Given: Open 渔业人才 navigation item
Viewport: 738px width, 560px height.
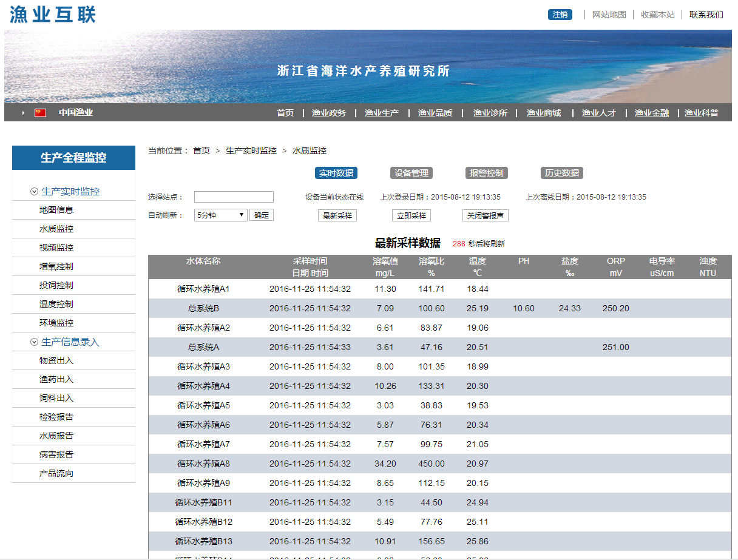Looking at the screenshot, I should tap(599, 113).
